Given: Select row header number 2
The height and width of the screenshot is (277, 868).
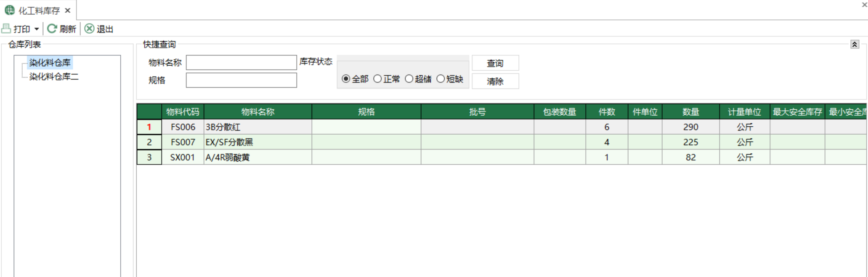Looking at the screenshot, I should (149, 142).
